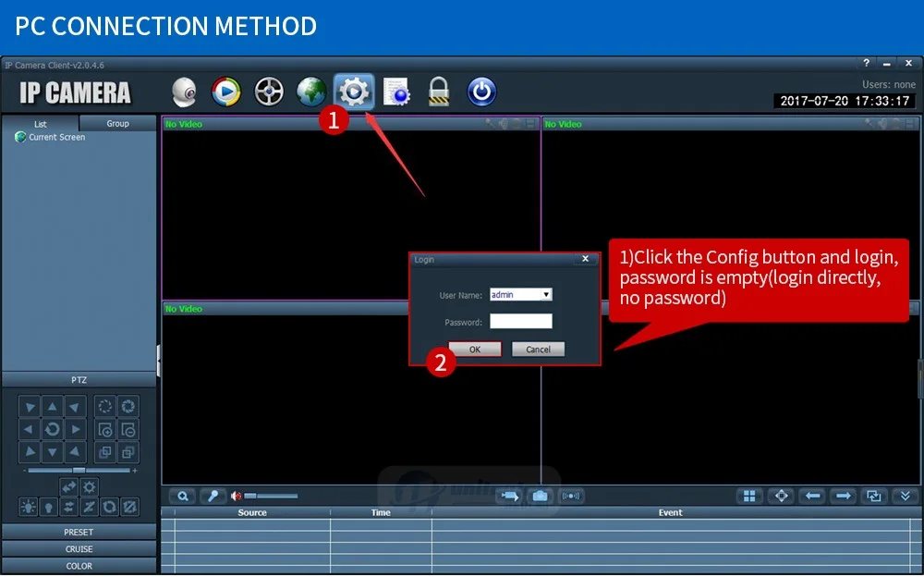
Task: Open the media playback icon in toolbar
Action: point(226,92)
